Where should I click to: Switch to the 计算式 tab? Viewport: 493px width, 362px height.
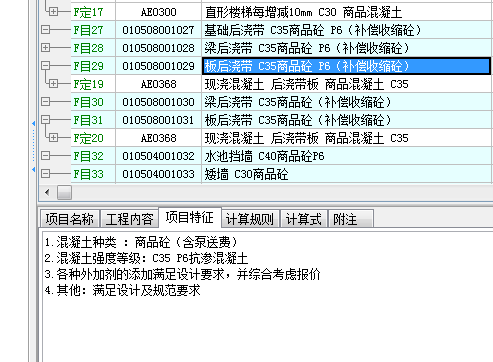[x=304, y=219]
